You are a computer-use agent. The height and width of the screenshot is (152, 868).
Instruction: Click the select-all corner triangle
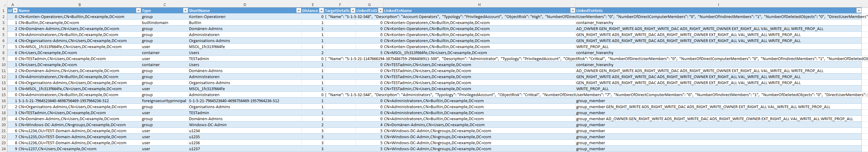click(4, 5)
